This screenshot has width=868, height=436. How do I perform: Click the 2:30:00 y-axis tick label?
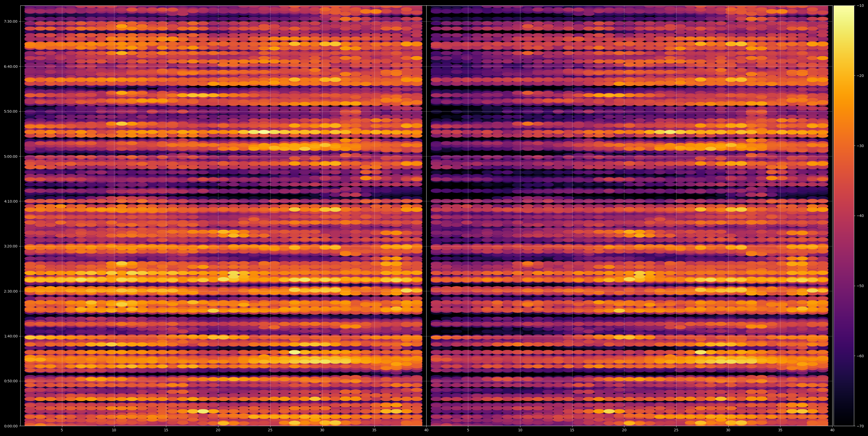(10, 291)
